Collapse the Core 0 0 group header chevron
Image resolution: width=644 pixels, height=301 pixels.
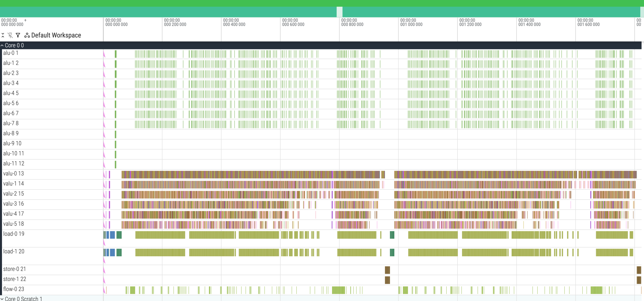[2, 45]
